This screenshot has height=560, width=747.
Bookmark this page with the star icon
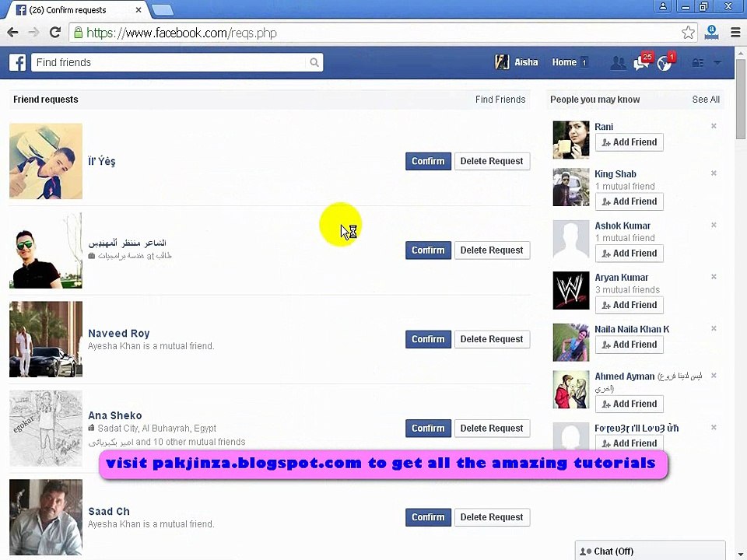(x=688, y=33)
